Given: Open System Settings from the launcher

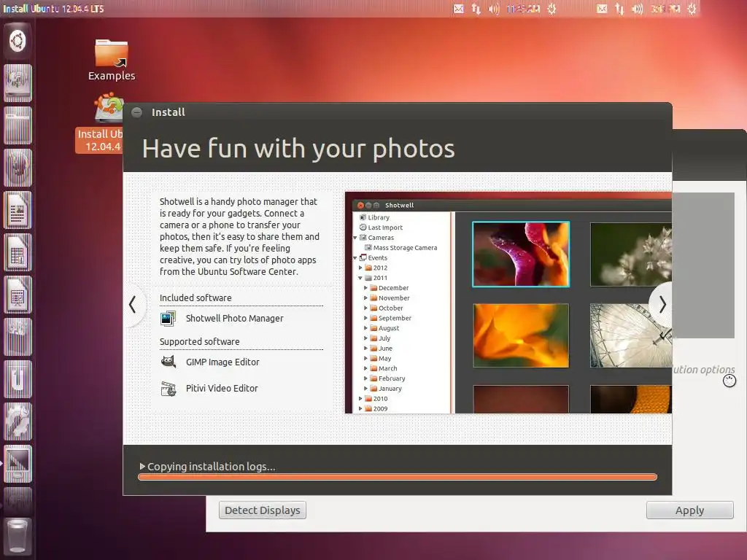Looking at the screenshot, I should click(18, 422).
